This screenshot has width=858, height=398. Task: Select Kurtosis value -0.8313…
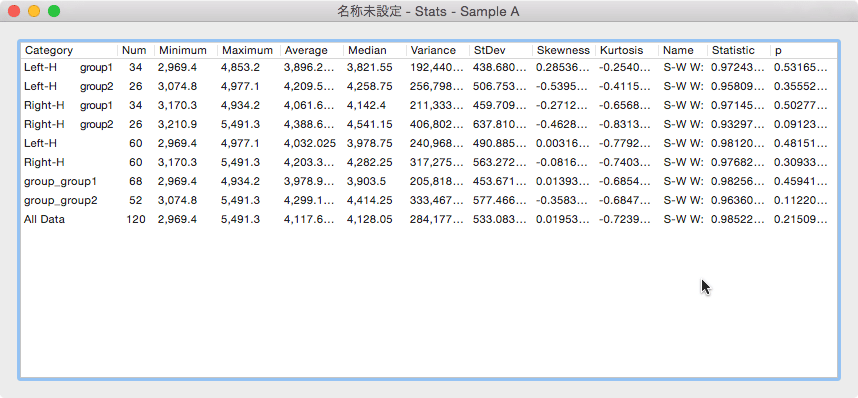[625, 124]
